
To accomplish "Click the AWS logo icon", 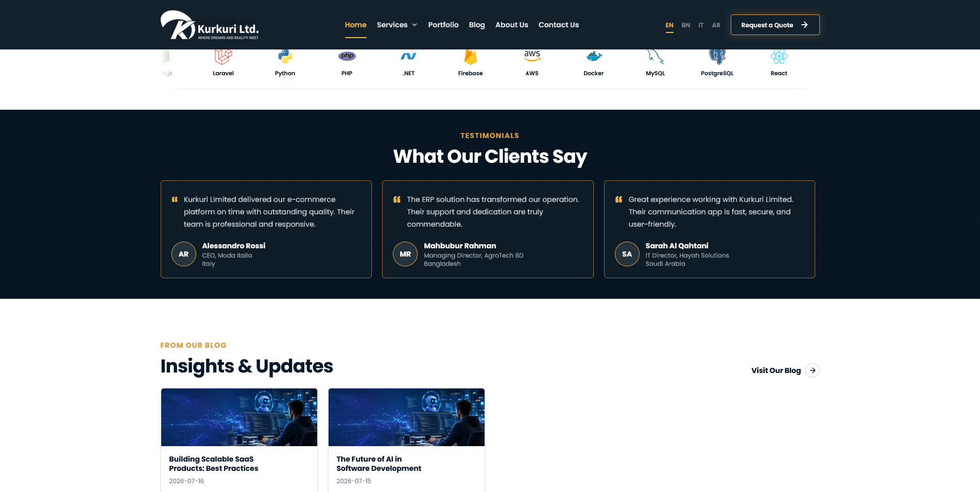I will 532,56.
